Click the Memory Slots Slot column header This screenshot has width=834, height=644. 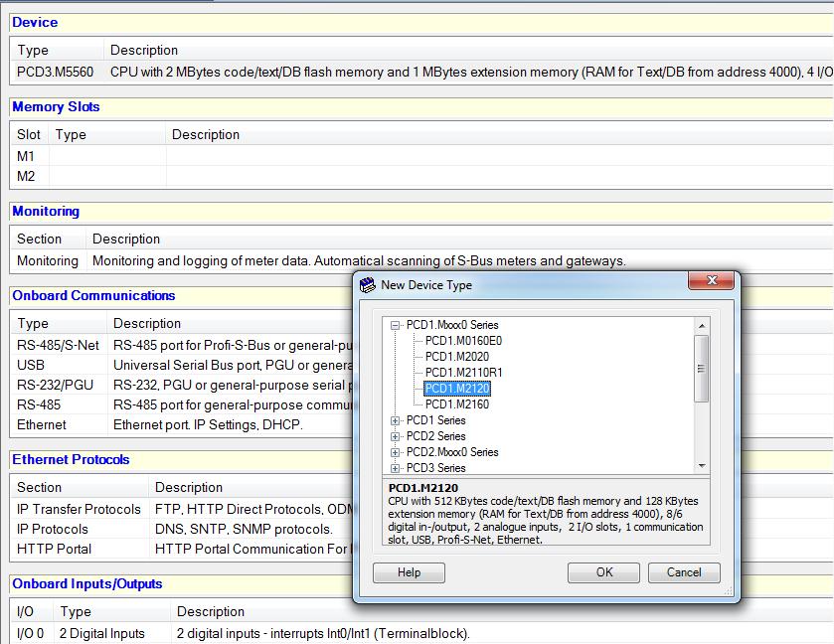coord(29,134)
